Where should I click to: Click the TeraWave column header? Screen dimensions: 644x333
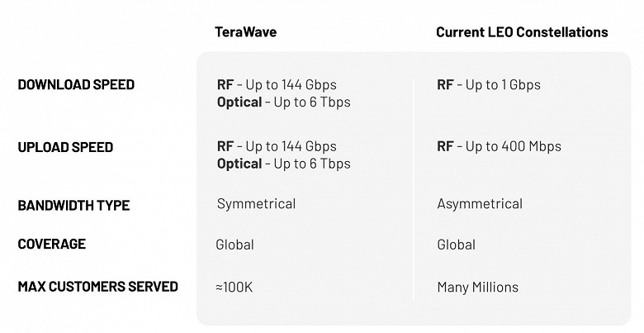[x=245, y=32]
